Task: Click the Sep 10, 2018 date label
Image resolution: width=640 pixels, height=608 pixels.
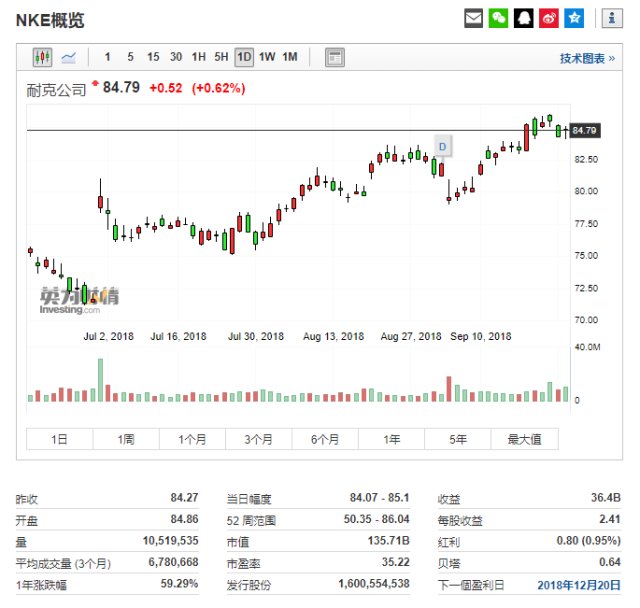Action: click(480, 337)
